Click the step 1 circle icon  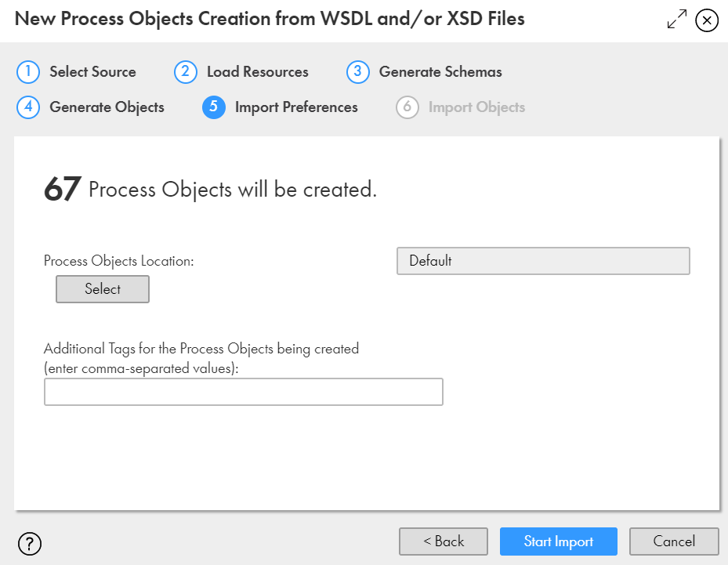click(28, 72)
